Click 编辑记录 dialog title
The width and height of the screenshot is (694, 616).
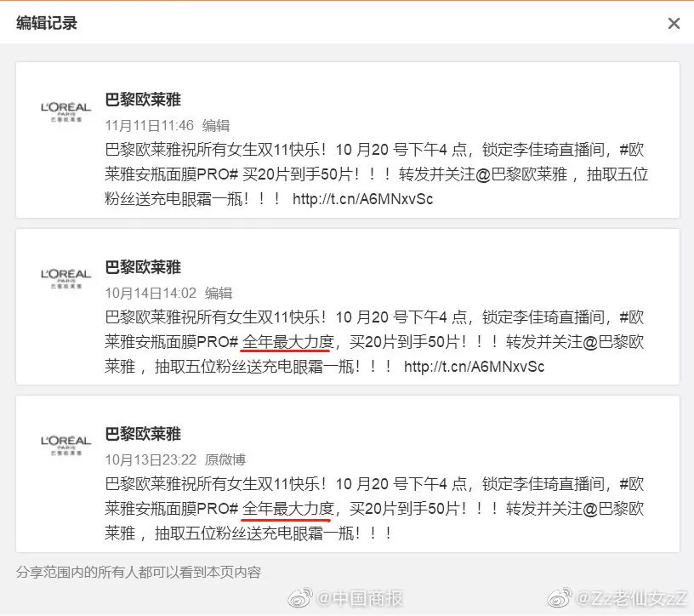coord(47,23)
